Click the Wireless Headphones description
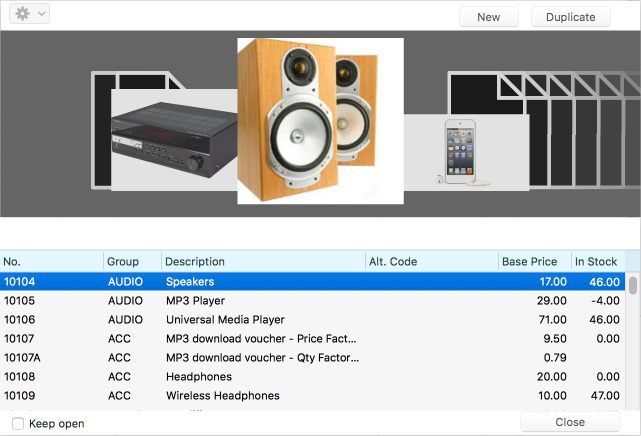This screenshot has width=641, height=436. (x=223, y=396)
